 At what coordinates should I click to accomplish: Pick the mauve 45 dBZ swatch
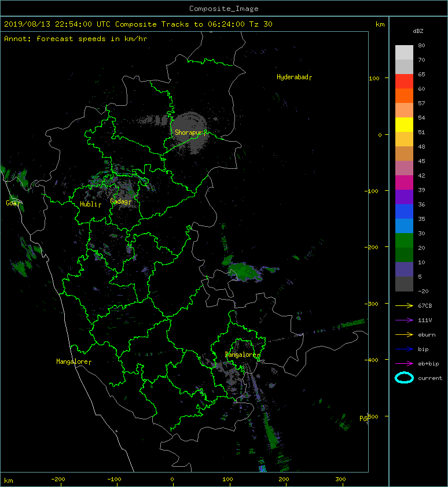click(404, 168)
